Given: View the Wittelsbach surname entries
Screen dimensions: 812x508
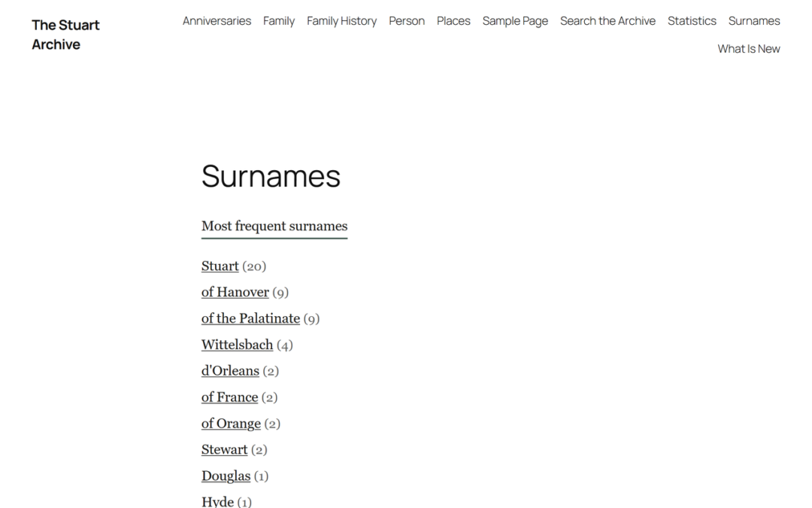Looking at the screenshot, I should coord(237,345).
